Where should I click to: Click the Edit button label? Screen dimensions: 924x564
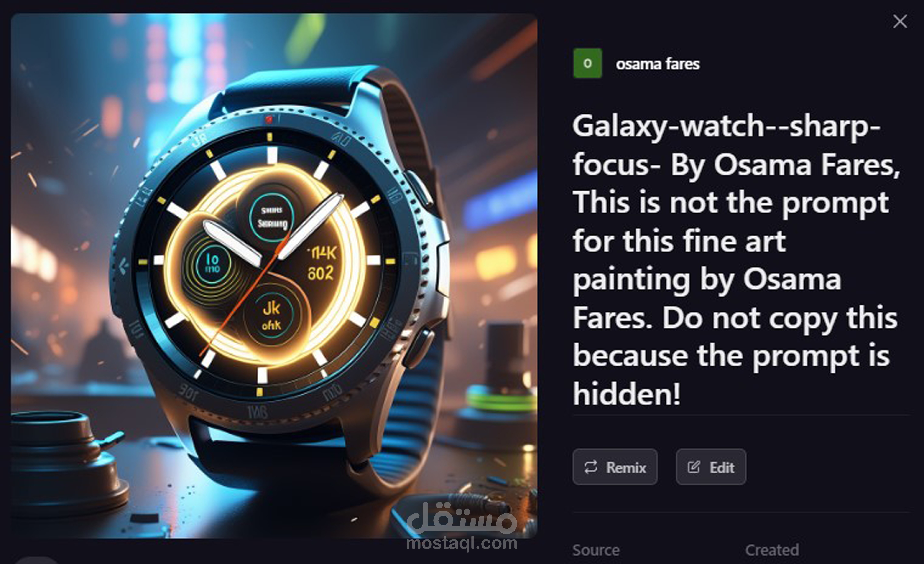tap(722, 467)
